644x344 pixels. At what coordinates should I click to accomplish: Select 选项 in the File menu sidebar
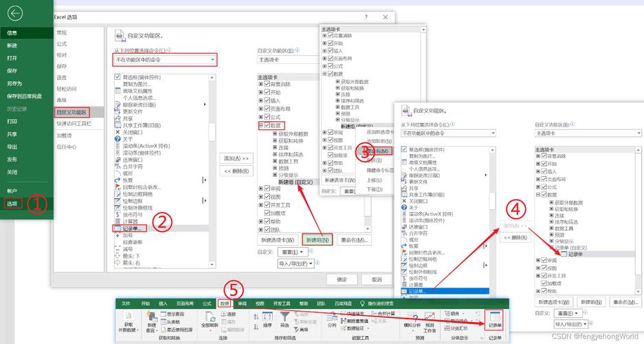(12, 204)
